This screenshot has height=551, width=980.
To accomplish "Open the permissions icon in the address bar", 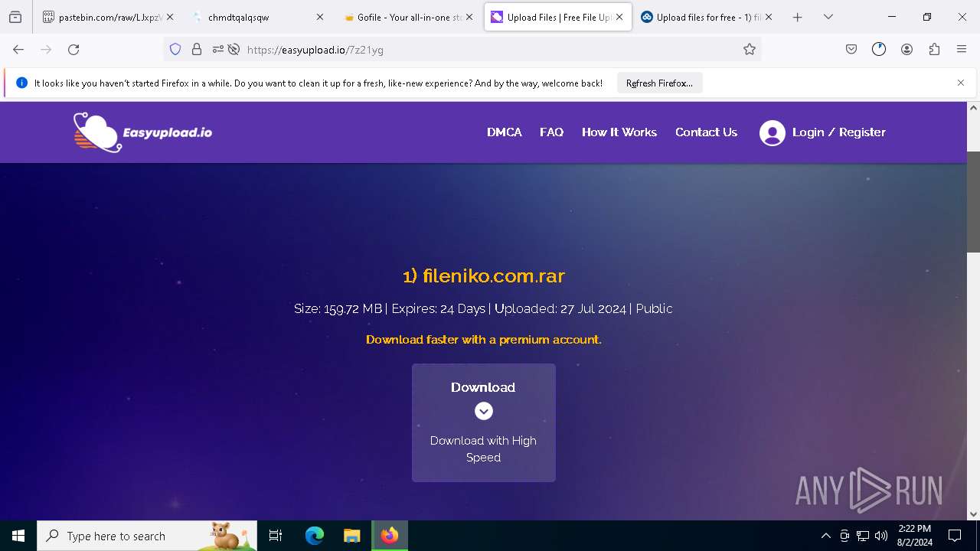I will (x=218, y=50).
